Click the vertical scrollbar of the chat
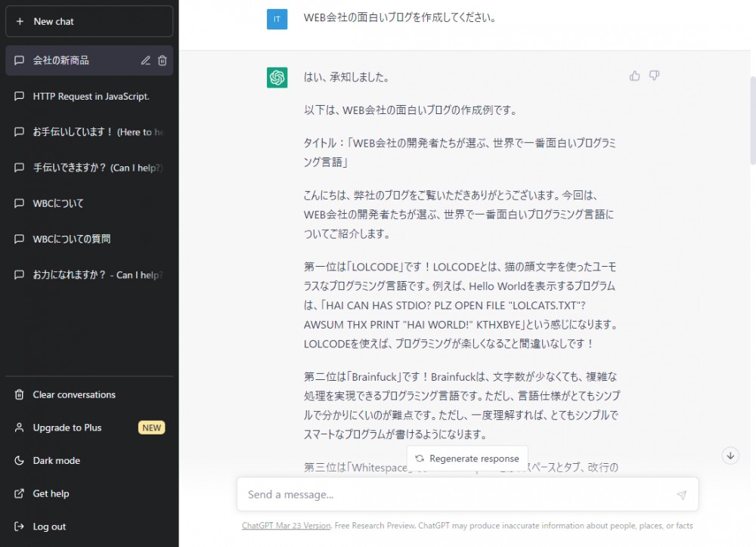 tap(751, 121)
